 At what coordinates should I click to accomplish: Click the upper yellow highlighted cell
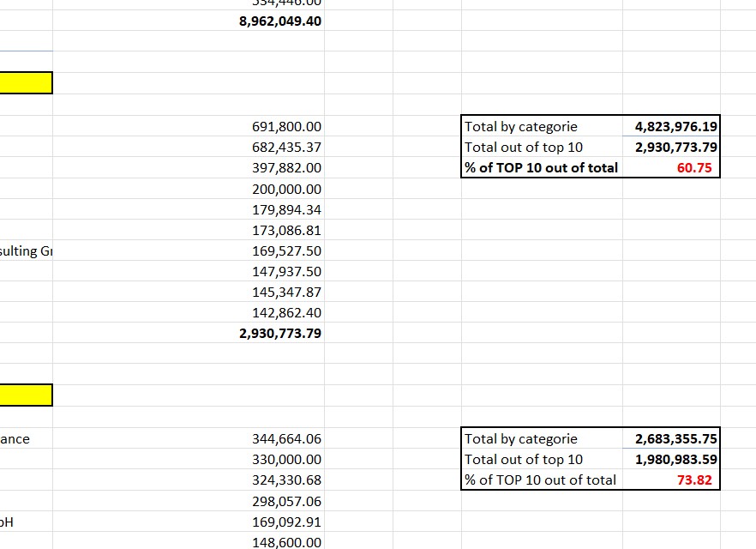point(26,83)
